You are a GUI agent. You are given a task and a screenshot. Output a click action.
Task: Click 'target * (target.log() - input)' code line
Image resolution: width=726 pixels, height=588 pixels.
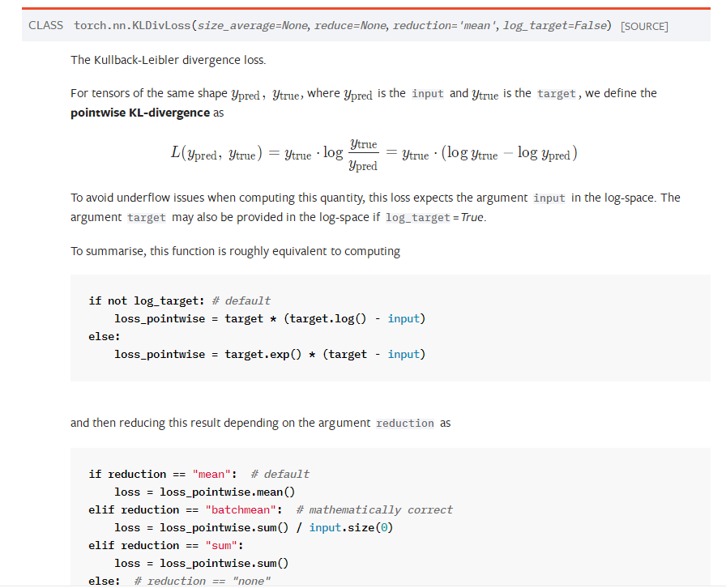(x=270, y=318)
